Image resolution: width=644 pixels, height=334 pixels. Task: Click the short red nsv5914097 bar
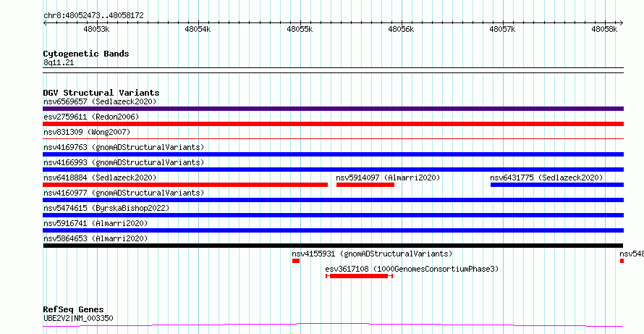(x=365, y=185)
